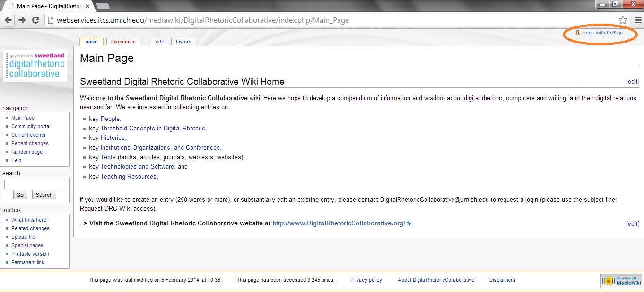The height and width of the screenshot is (292, 644).
Task: Open Recent changes in navigation sidebar
Action: point(30,143)
